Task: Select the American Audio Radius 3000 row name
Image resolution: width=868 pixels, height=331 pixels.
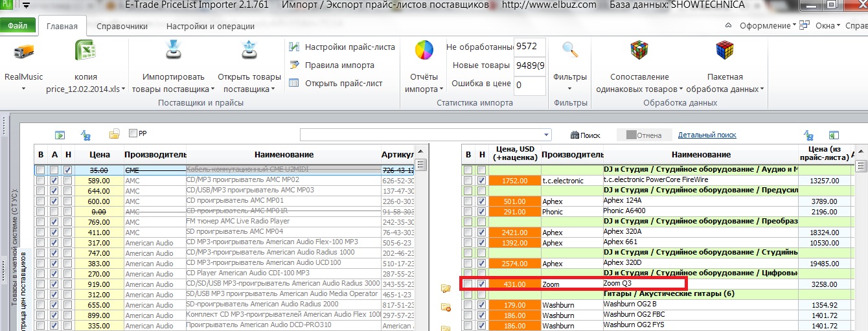Action: coord(283,284)
